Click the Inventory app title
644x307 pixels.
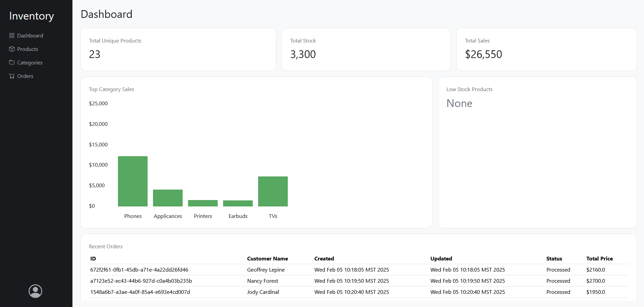pos(31,16)
